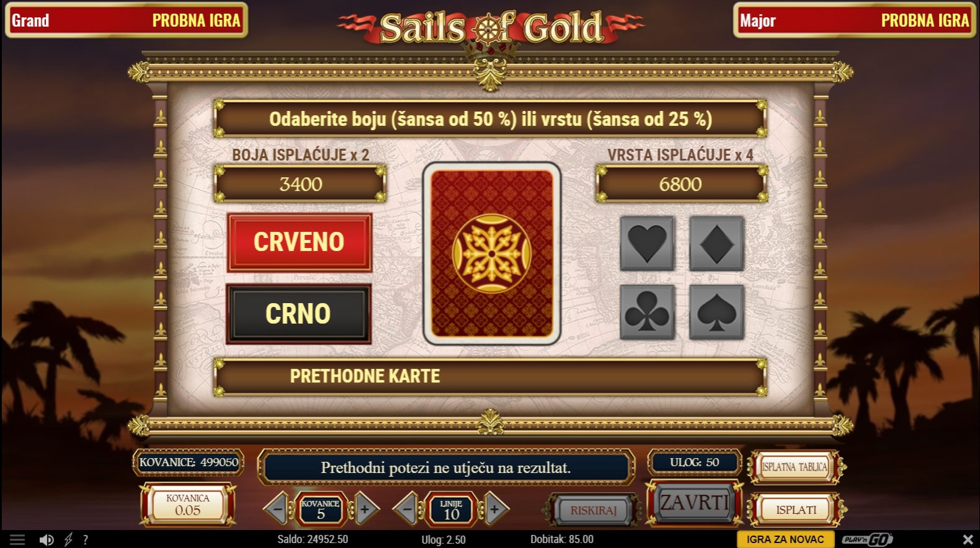
Task: Pick the hearts suit icon
Action: tap(647, 243)
